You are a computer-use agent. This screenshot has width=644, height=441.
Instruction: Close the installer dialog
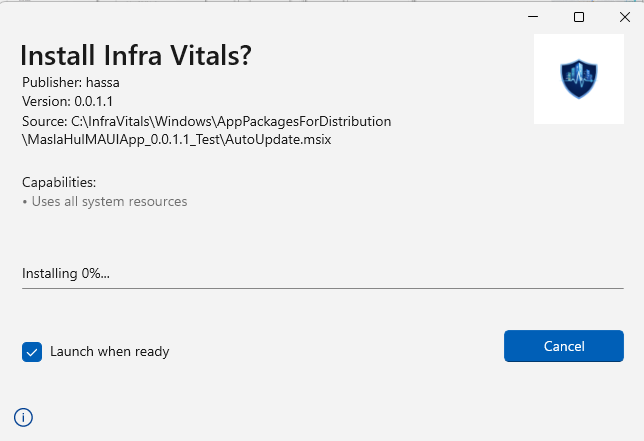(x=625, y=17)
